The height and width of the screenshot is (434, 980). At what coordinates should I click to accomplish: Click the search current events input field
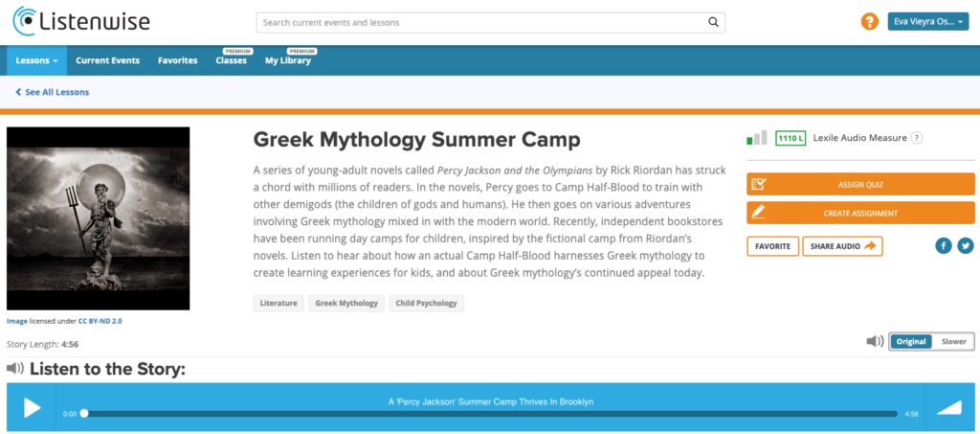point(481,22)
